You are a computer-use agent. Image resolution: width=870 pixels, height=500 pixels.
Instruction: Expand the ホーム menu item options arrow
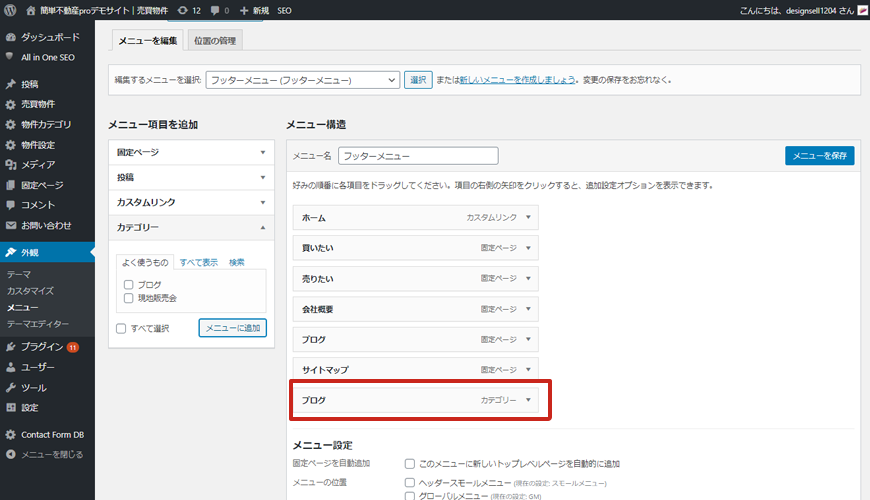pos(528,218)
